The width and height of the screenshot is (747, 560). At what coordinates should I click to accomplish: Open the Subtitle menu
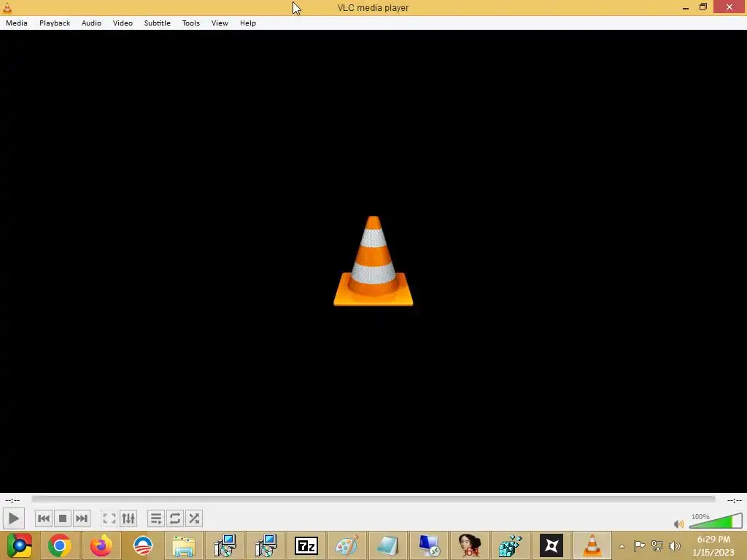tap(158, 23)
